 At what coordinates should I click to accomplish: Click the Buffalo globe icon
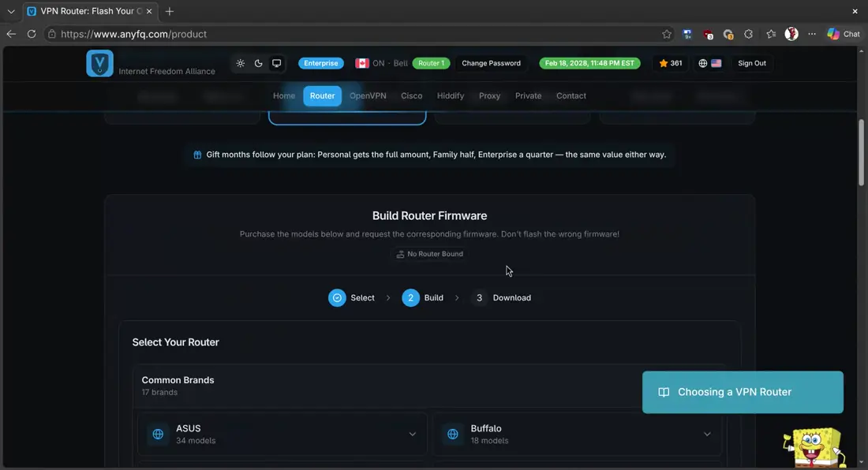(x=453, y=434)
